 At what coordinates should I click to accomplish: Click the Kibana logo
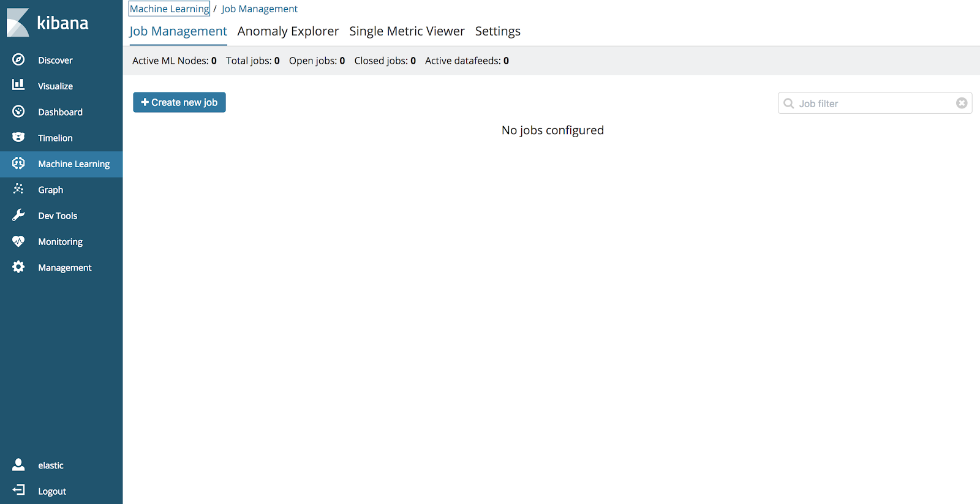point(48,23)
